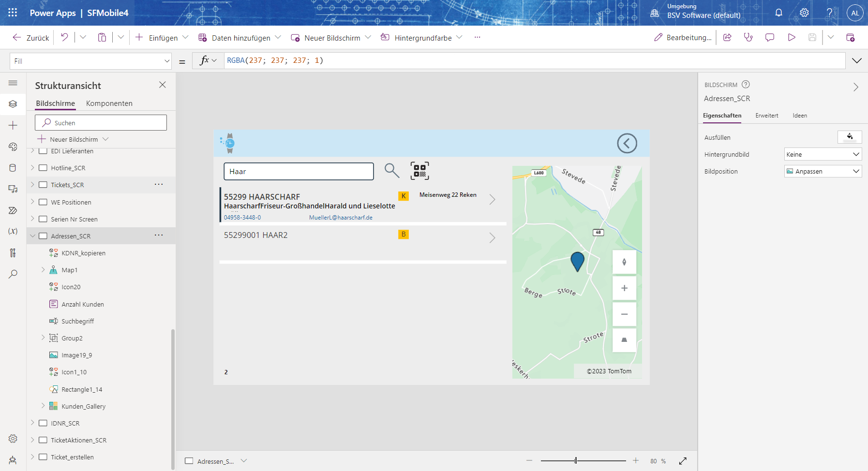Click the share app icon

727,37
